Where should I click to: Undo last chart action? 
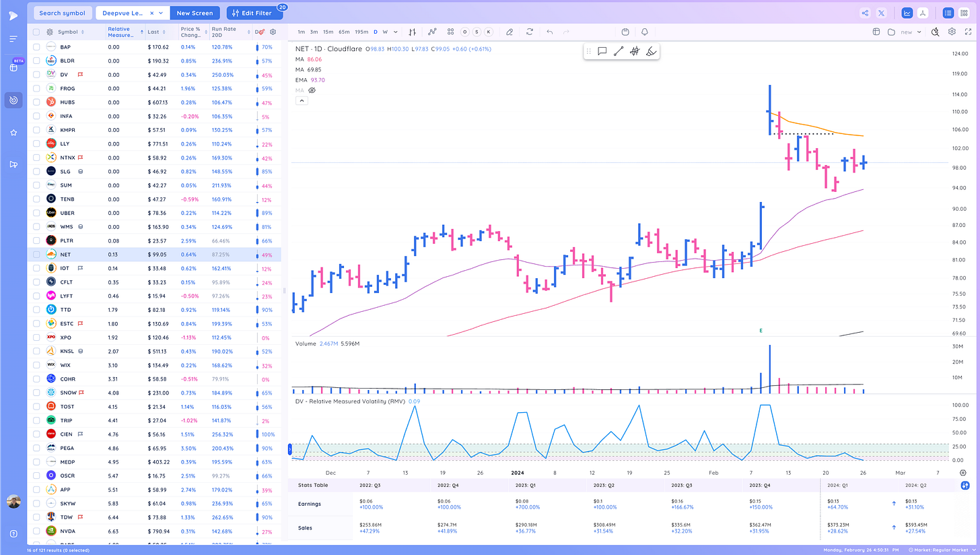pyautogui.click(x=550, y=32)
